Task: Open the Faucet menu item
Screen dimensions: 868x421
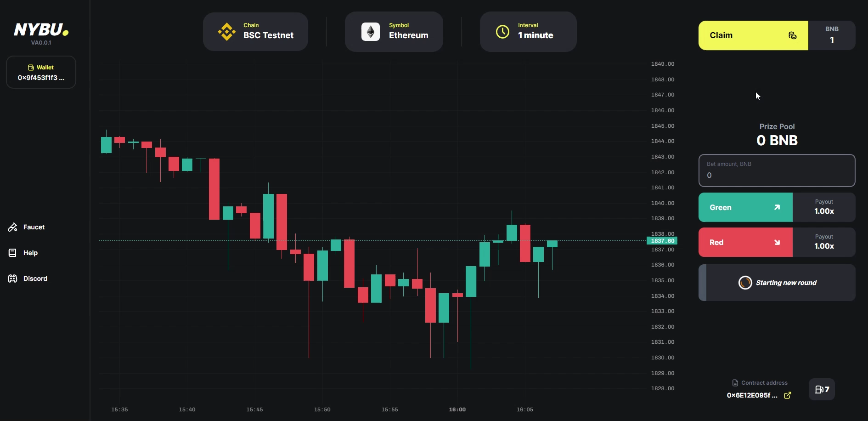Action: tap(34, 227)
